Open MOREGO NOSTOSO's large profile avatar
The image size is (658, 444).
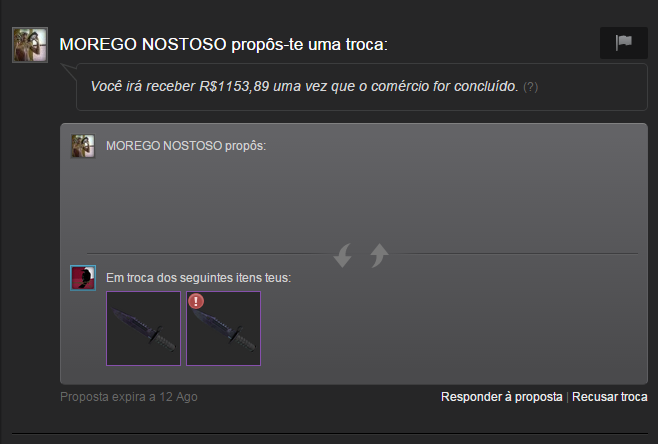[30, 45]
